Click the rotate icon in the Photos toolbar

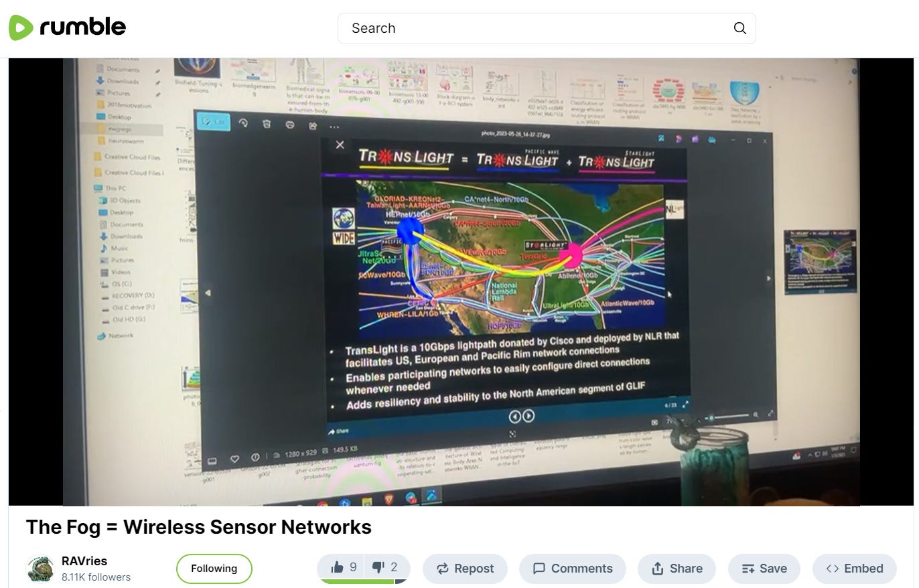click(243, 123)
